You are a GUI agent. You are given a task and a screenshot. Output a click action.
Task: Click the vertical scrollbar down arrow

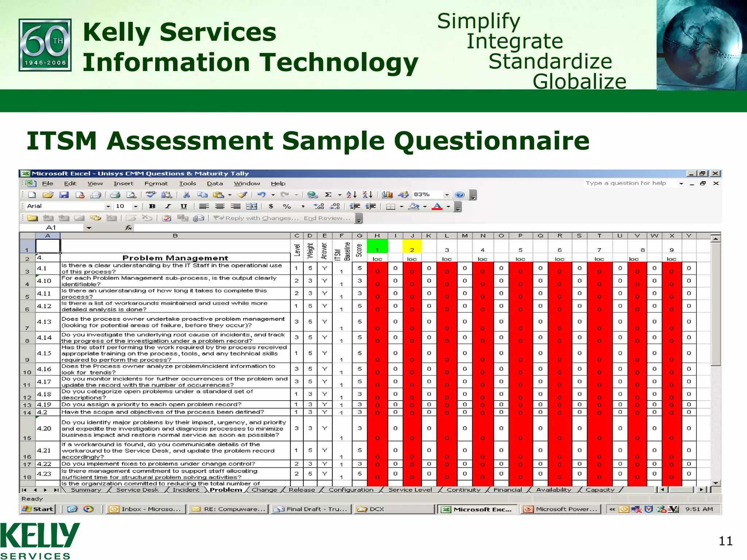tap(716, 483)
